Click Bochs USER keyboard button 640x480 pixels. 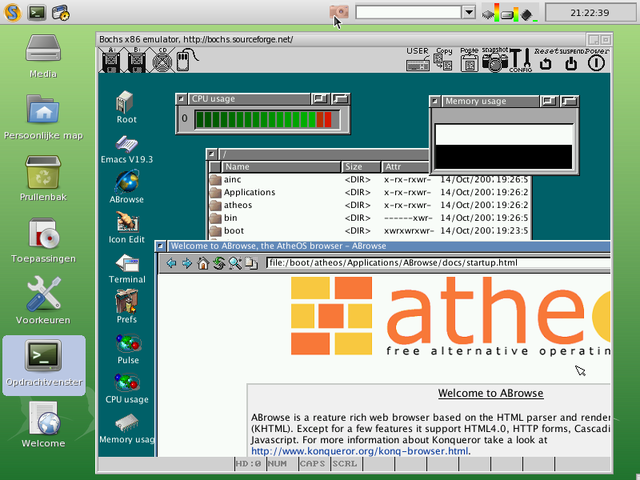[x=418, y=60]
